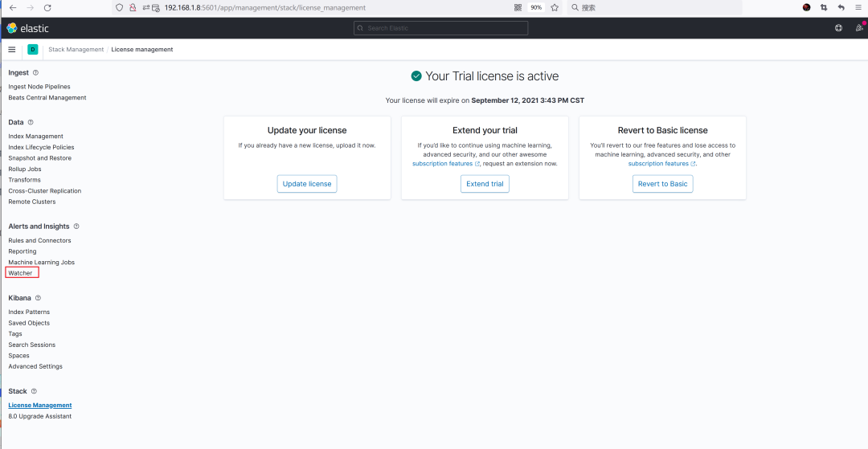
Task: Open Kibana help menu icon
Action: [838, 27]
